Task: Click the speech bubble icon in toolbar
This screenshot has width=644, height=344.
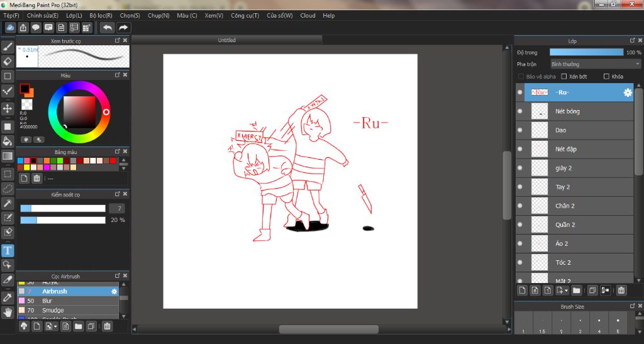Action: point(36,28)
